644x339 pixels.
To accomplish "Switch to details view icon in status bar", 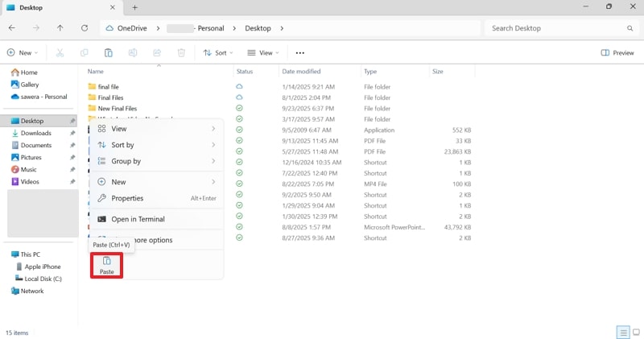I will pos(622,332).
